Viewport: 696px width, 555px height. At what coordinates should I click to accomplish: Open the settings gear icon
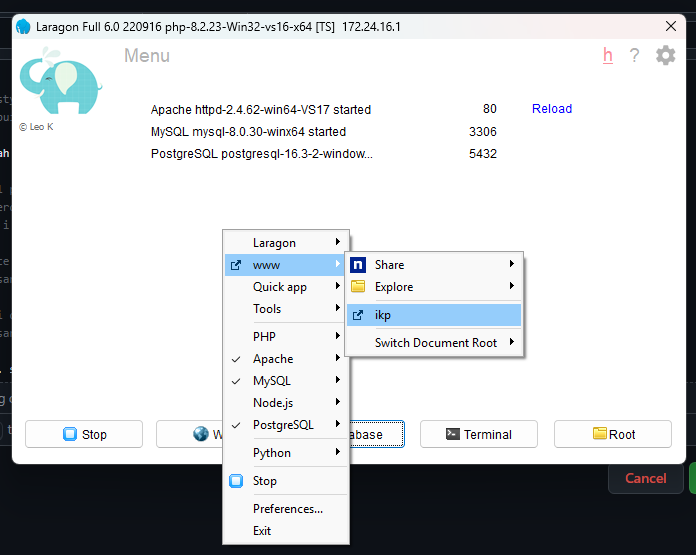coord(665,56)
